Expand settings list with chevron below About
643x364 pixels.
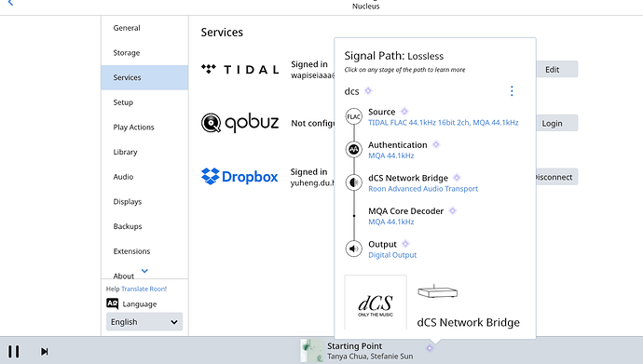pos(144,271)
